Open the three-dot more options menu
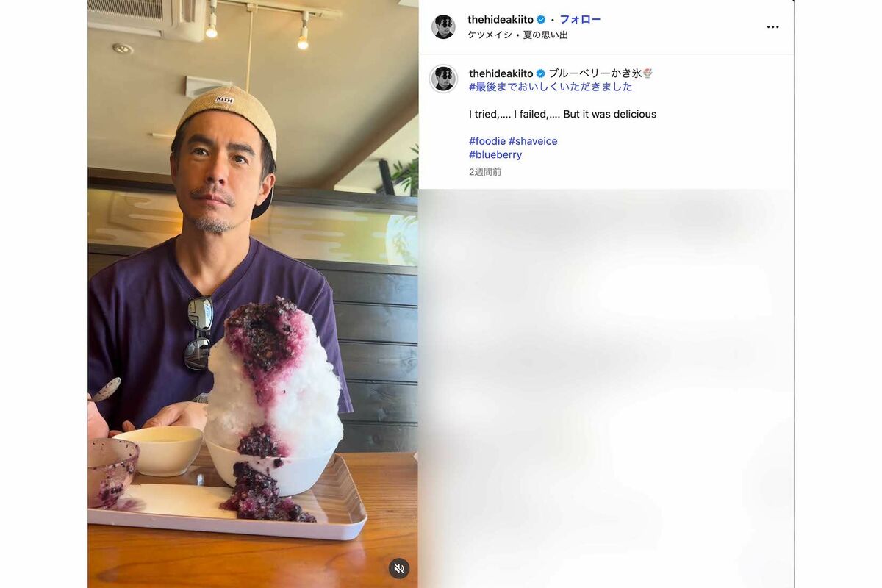Image resolution: width=882 pixels, height=588 pixels. coord(772,27)
